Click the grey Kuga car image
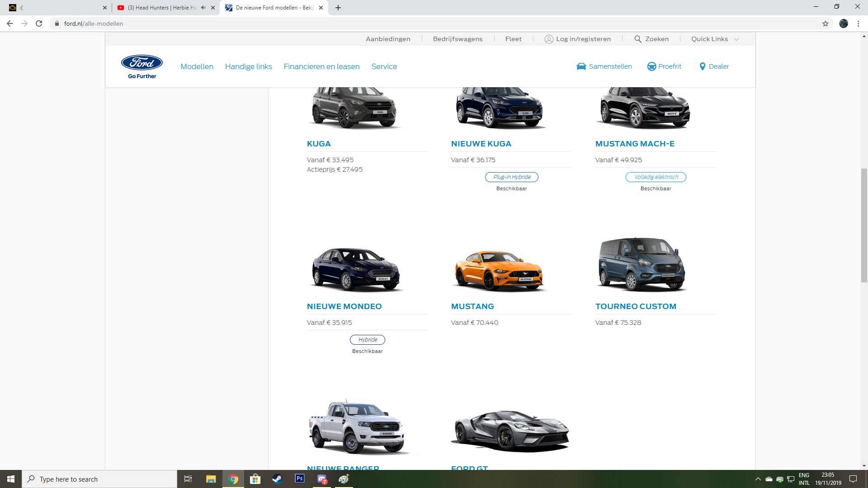 tap(354, 108)
